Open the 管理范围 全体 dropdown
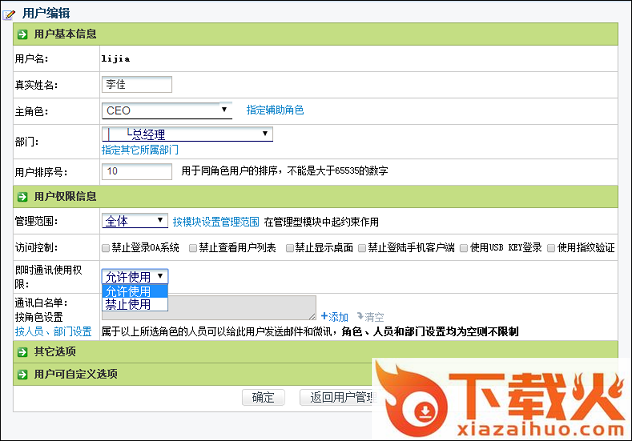Viewport: 632px width, 441px height. click(x=135, y=221)
